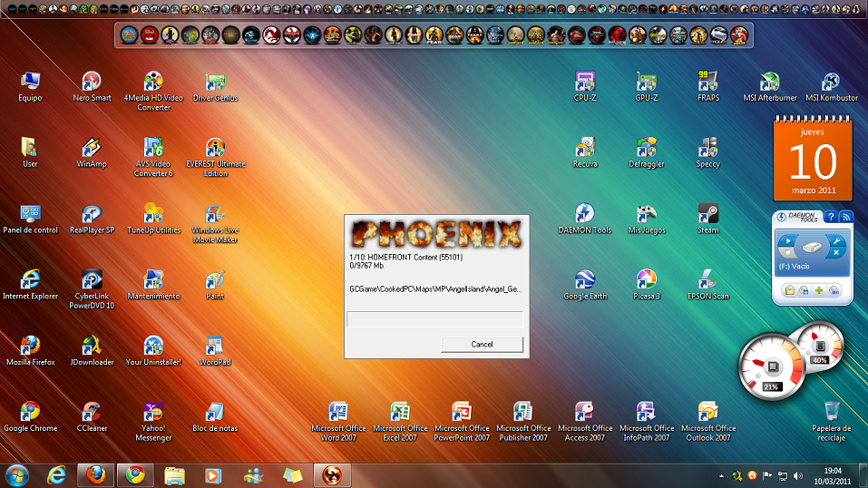Open Internet Explorer desktop icon

coord(30,285)
